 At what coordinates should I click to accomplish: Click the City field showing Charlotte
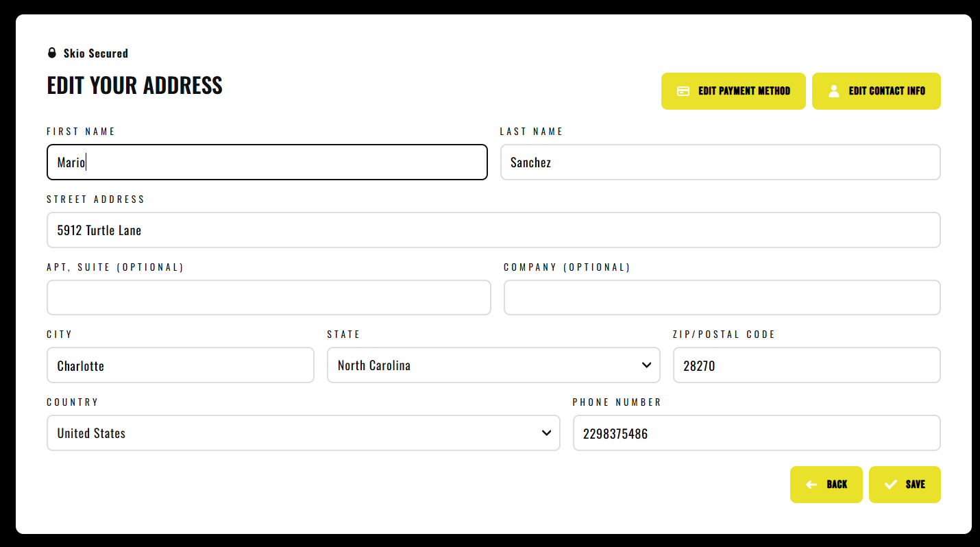pos(180,365)
